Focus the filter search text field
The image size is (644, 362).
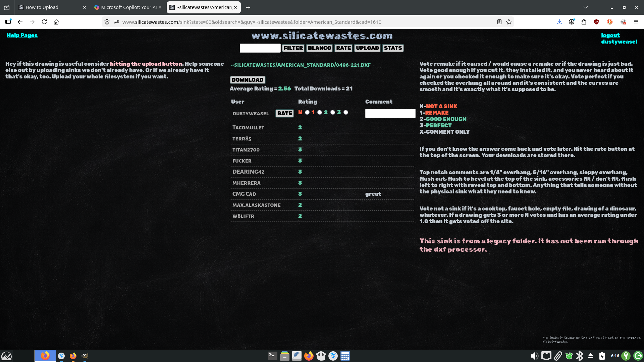point(260,48)
